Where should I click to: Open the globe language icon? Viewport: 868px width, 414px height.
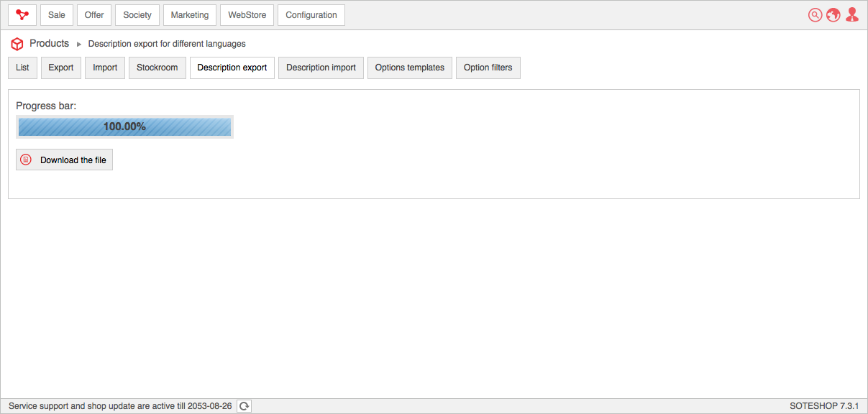tap(833, 15)
